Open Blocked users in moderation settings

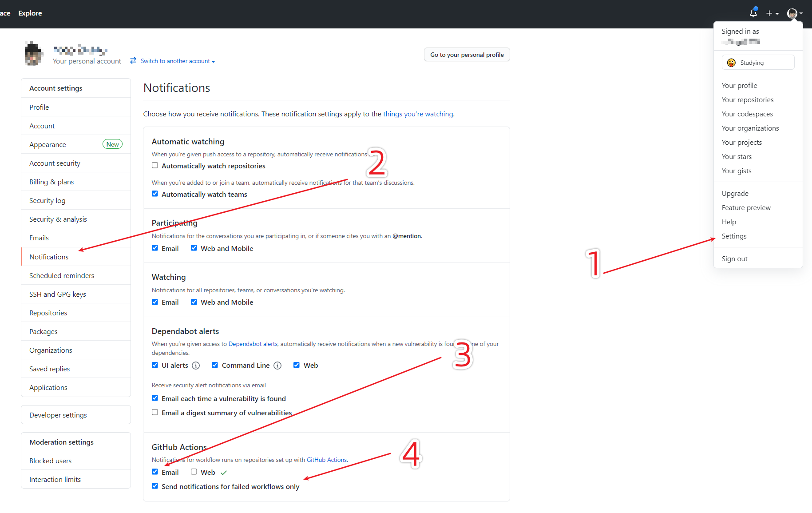point(76,461)
